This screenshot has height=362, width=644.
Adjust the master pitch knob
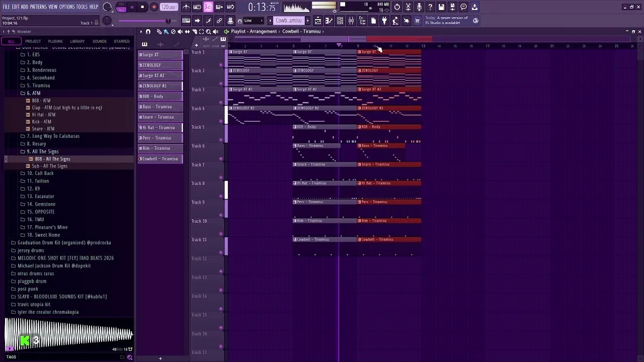(x=107, y=21)
